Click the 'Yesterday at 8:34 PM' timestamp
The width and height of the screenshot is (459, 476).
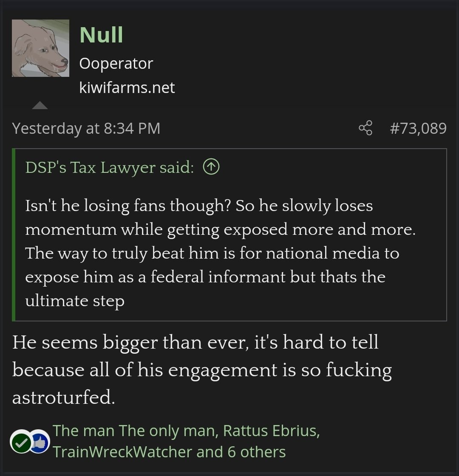(x=86, y=128)
